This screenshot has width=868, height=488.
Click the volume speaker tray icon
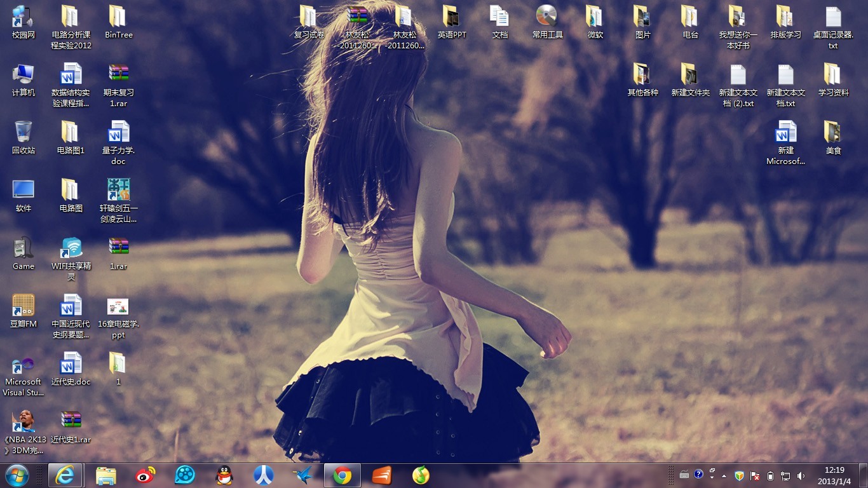(801, 475)
